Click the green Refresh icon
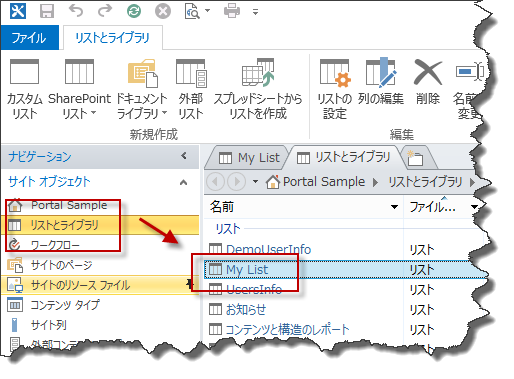This screenshot has width=514, height=379. [x=134, y=12]
